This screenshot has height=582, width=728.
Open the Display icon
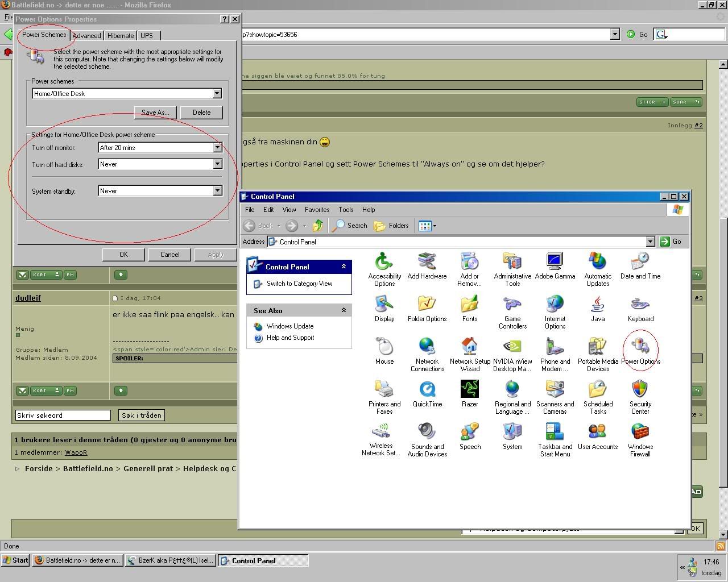[384, 309]
